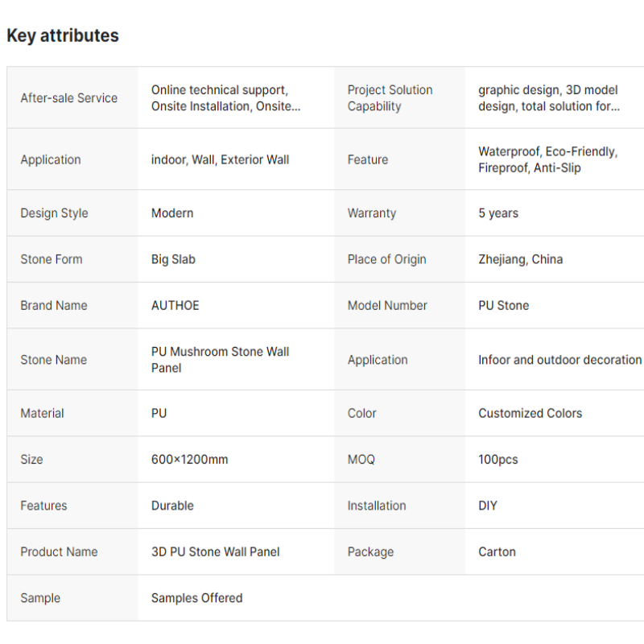This screenshot has height=644, width=644.
Task: Select the 'Customized Colors' value
Action: pyautogui.click(x=530, y=413)
